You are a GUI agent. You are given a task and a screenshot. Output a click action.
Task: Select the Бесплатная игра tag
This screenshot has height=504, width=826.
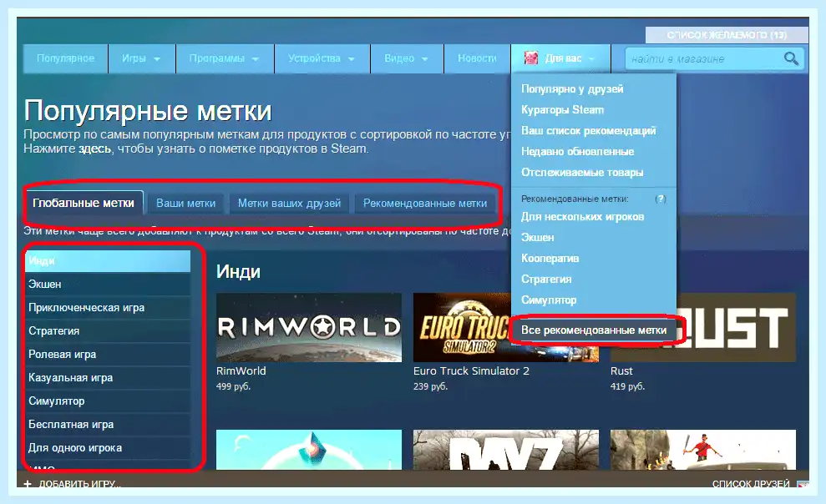pos(108,425)
